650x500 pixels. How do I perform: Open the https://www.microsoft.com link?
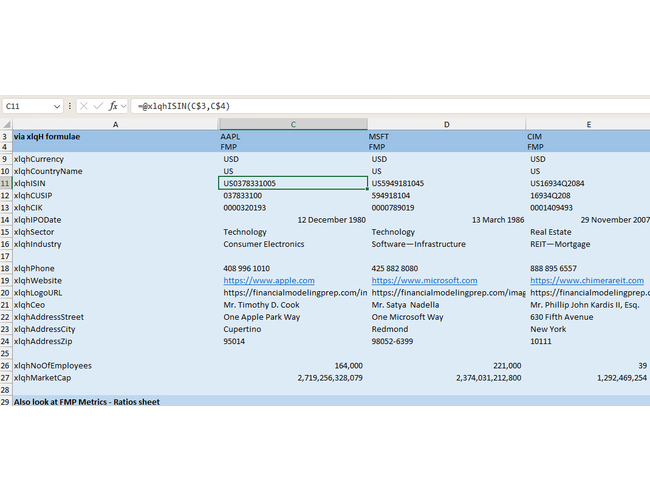(424, 281)
